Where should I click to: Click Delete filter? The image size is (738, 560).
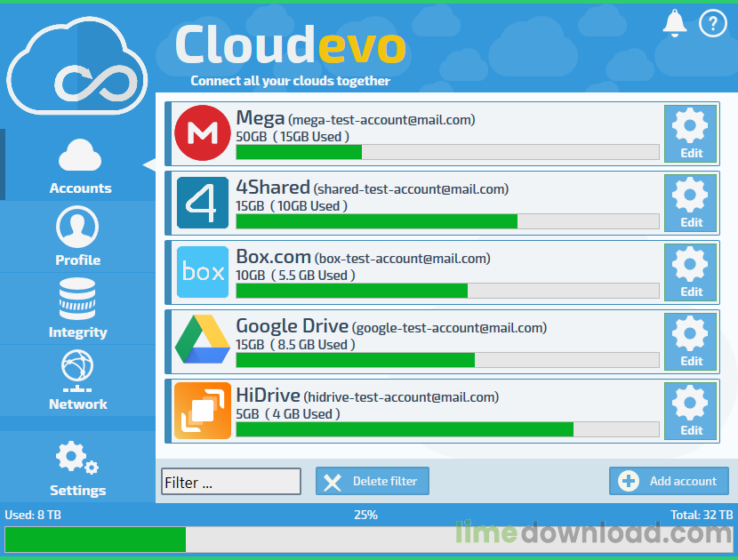(x=372, y=481)
